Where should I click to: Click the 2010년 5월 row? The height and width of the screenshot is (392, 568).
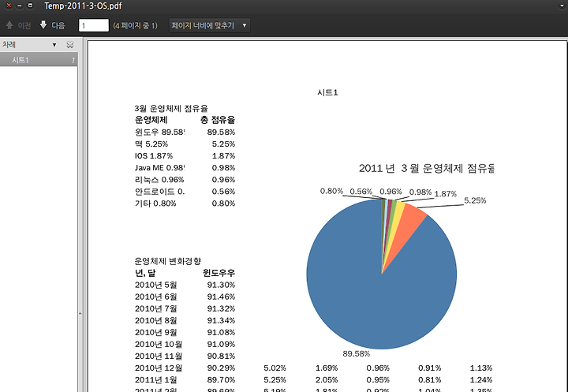[185, 285]
